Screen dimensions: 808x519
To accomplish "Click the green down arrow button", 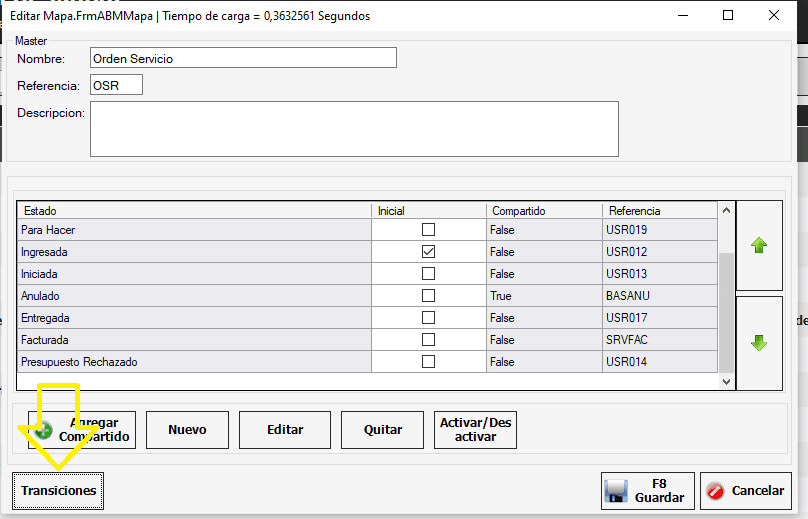I will click(x=758, y=342).
